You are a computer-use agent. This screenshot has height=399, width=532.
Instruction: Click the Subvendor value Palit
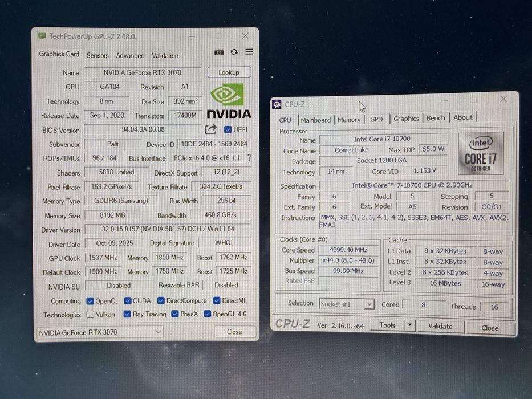[x=113, y=144]
